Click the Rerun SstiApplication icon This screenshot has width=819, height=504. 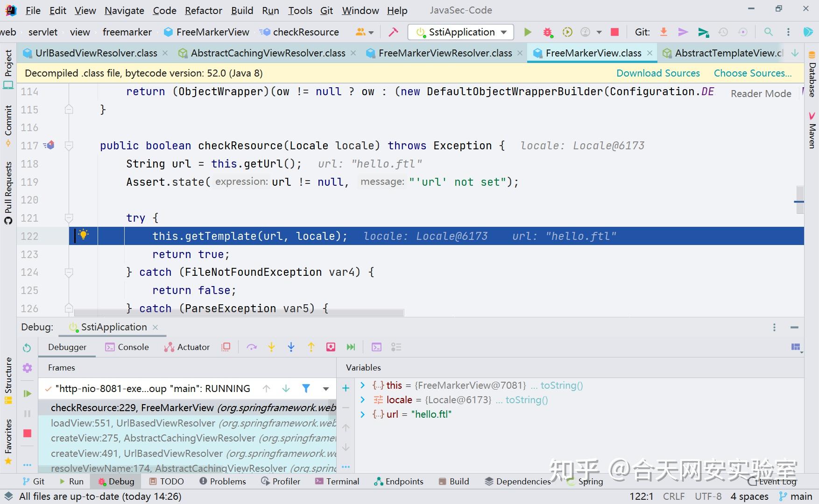(27, 348)
